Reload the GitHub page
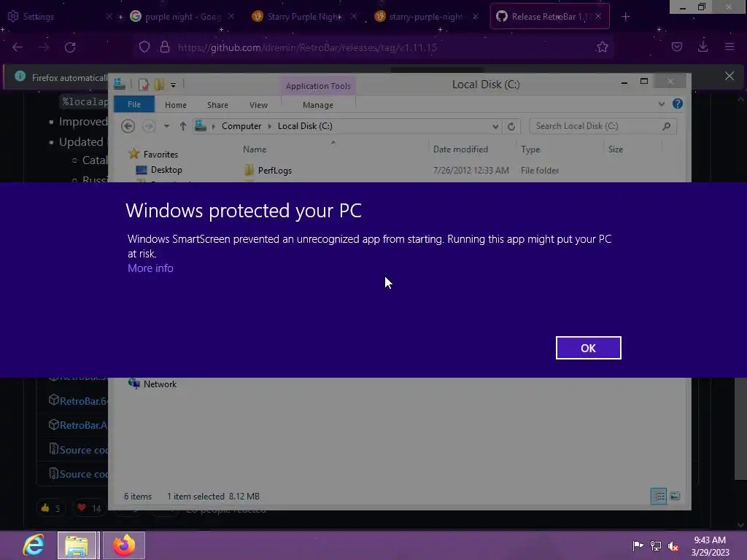747x560 pixels. click(71, 47)
